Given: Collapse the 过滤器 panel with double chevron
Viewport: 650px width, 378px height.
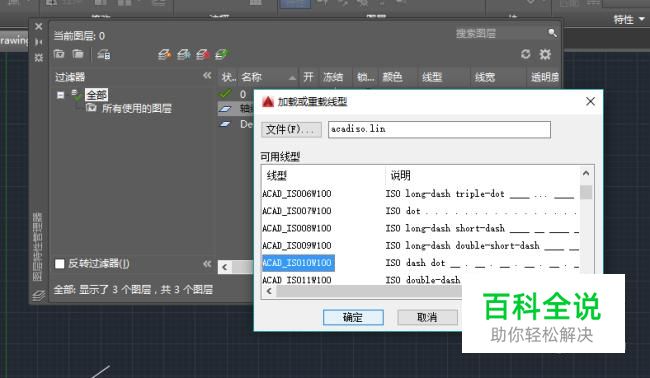Looking at the screenshot, I should [207, 75].
